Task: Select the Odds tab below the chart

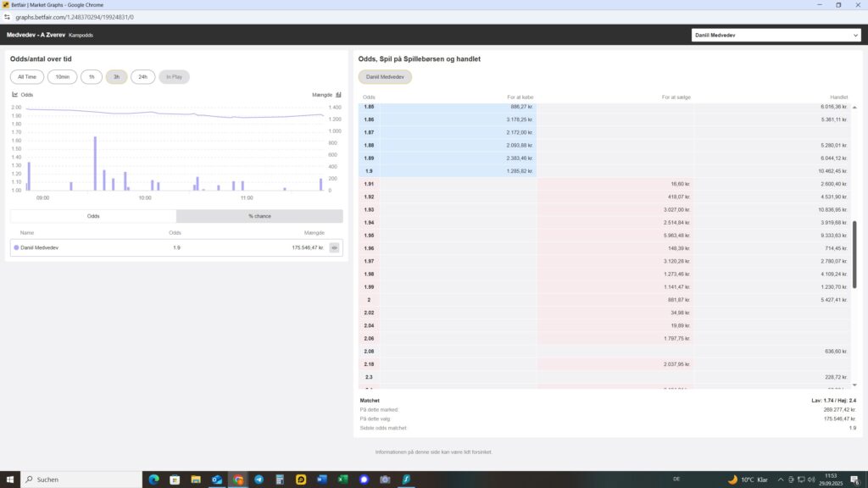Action: click(x=93, y=216)
